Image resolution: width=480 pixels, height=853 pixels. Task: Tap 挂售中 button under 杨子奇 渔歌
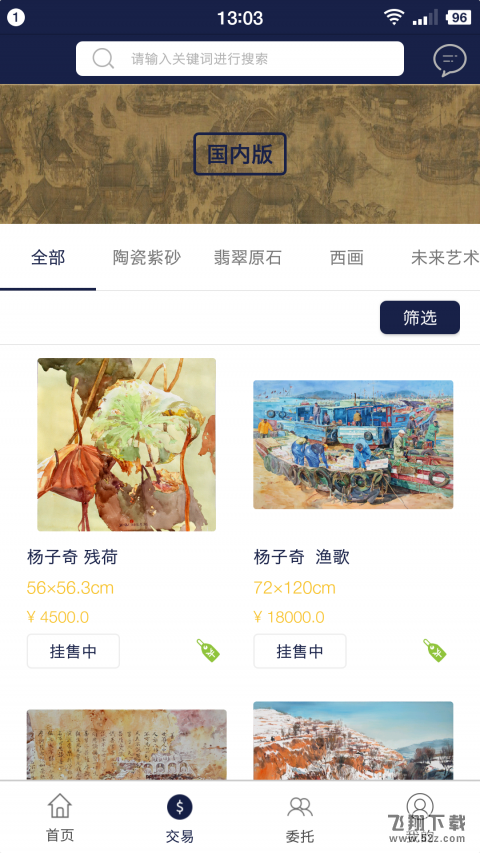pos(300,651)
